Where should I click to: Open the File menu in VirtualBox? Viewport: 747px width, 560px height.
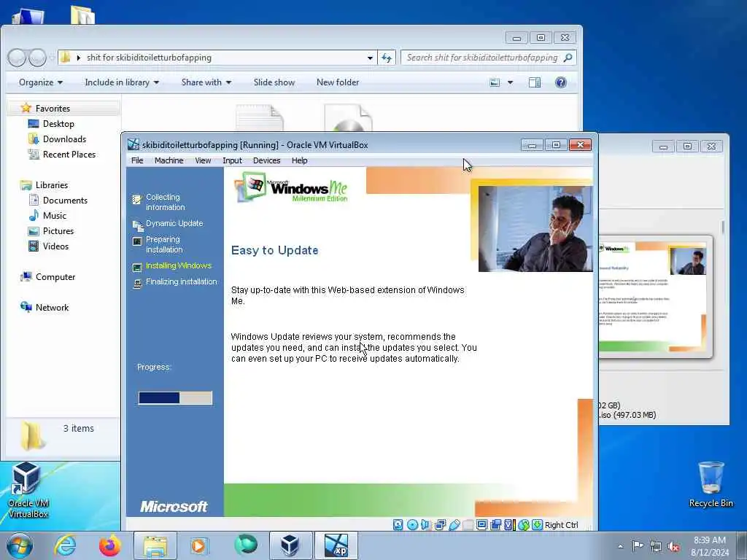click(x=137, y=160)
